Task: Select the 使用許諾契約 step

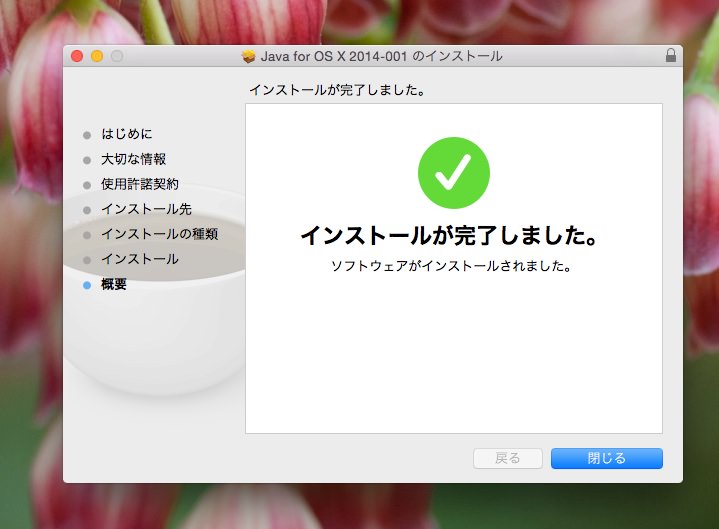Action: coord(139,184)
